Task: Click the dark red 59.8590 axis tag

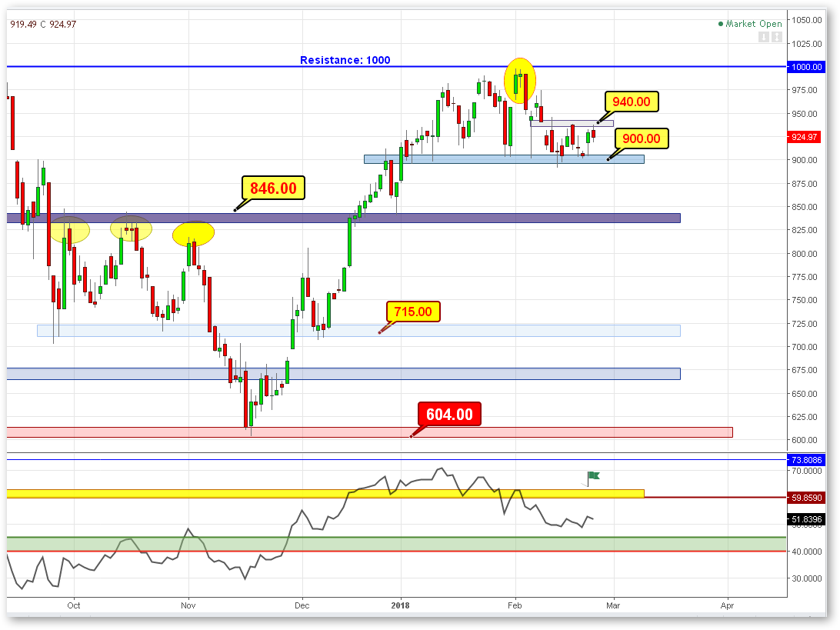Action: [x=807, y=498]
